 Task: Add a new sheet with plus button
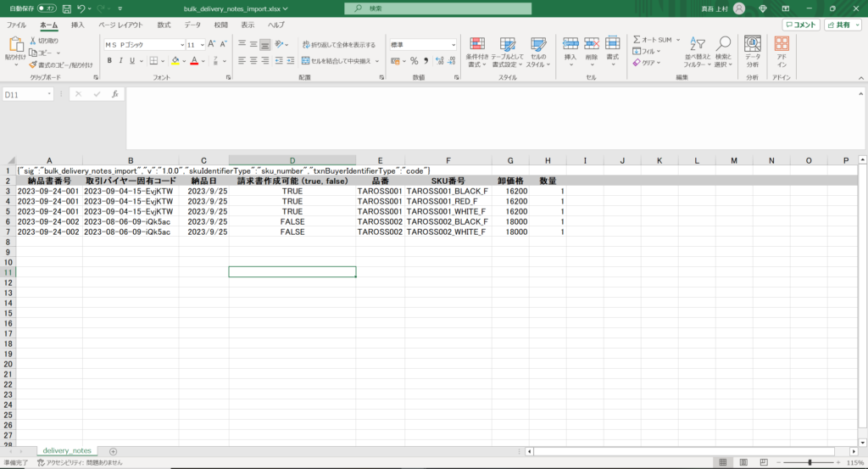point(113,451)
